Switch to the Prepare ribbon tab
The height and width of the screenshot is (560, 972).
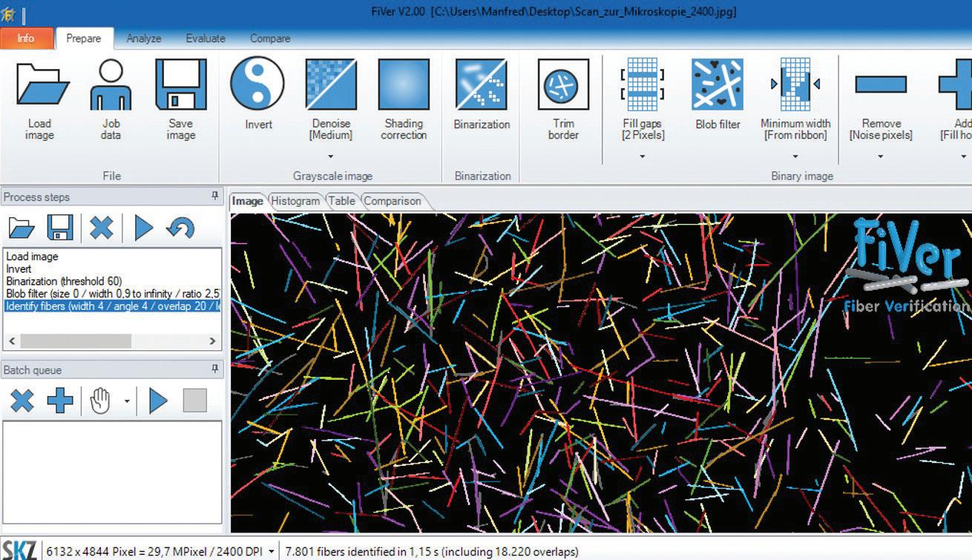tap(84, 38)
